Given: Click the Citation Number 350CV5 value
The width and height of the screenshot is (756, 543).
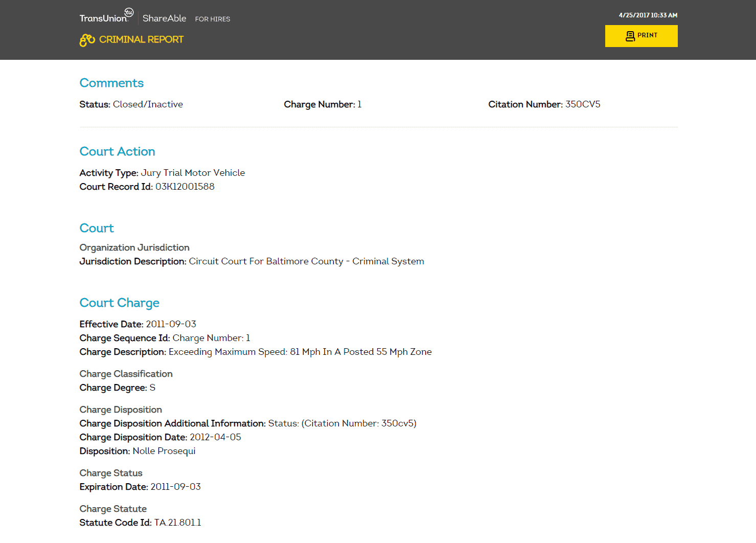Looking at the screenshot, I should pos(582,104).
